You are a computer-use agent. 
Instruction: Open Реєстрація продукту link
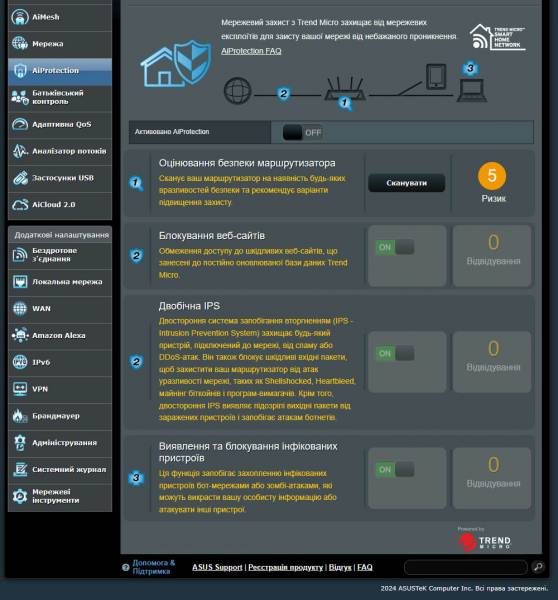[286, 567]
